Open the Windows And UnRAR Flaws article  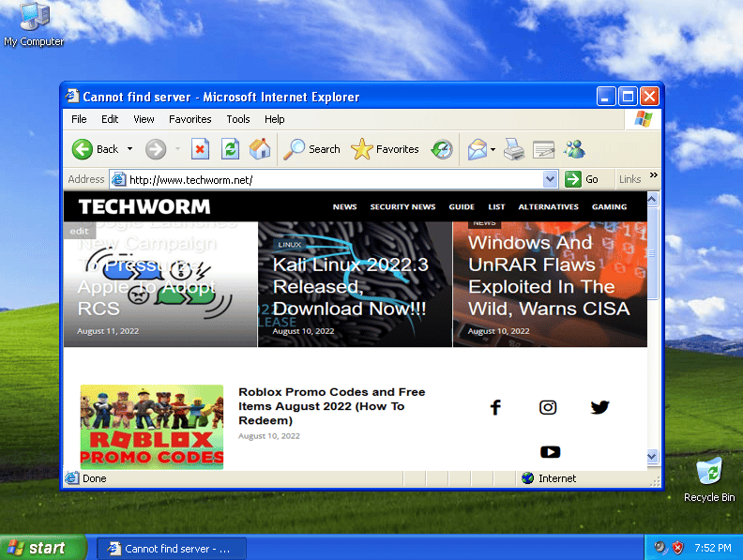(x=549, y=275)
